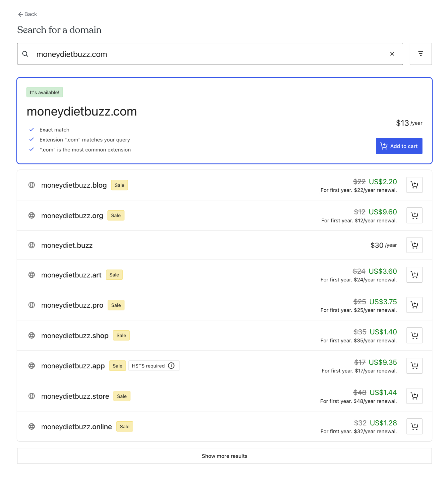Open the HSTS required info icon

click(171, 366)
